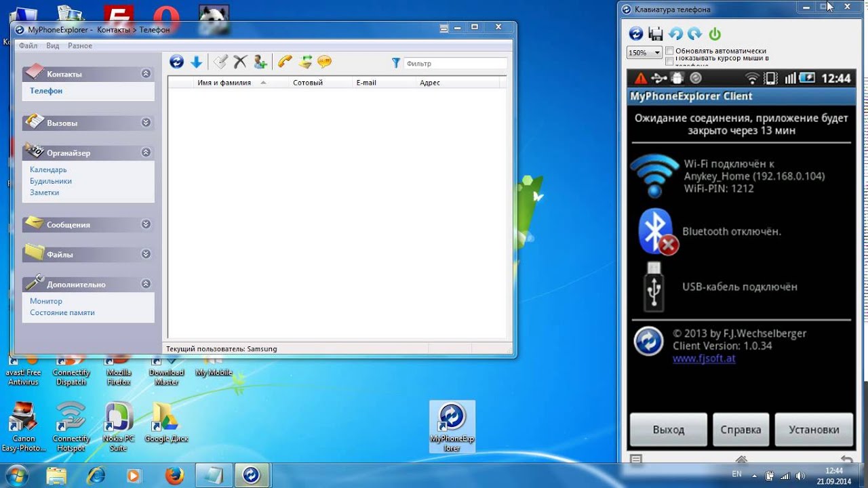
Task: Click the blue refresh icon in the contacts toolbar
Action: pos(176,62)
